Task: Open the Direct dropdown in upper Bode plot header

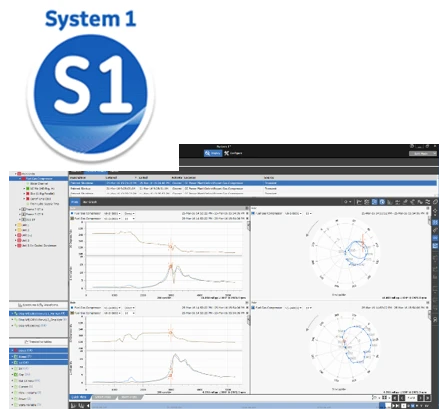Action: [129, 213]
